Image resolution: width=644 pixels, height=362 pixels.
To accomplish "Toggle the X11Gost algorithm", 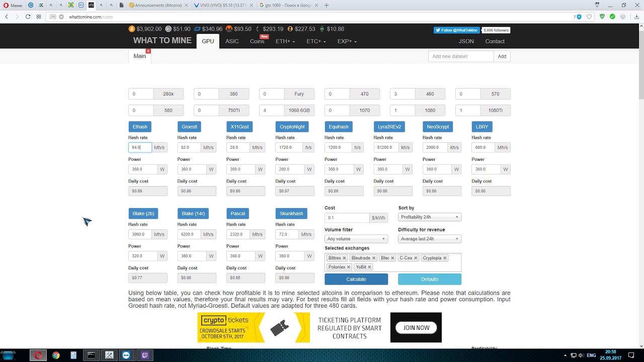I will [239, 127].
